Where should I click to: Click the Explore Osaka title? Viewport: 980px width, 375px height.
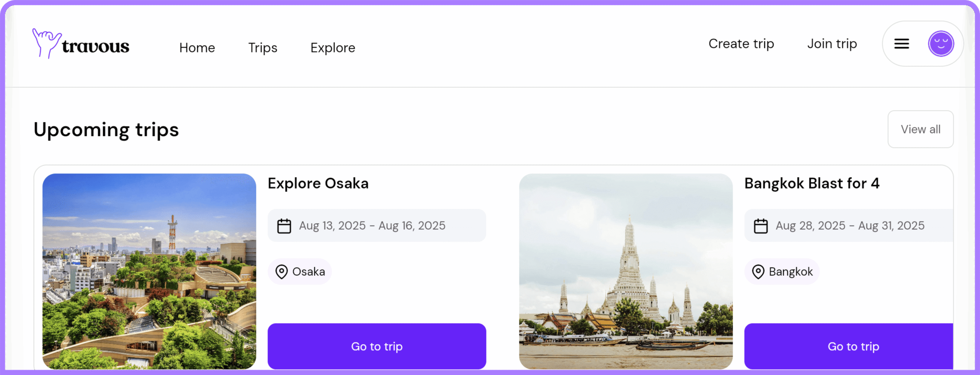318,183
